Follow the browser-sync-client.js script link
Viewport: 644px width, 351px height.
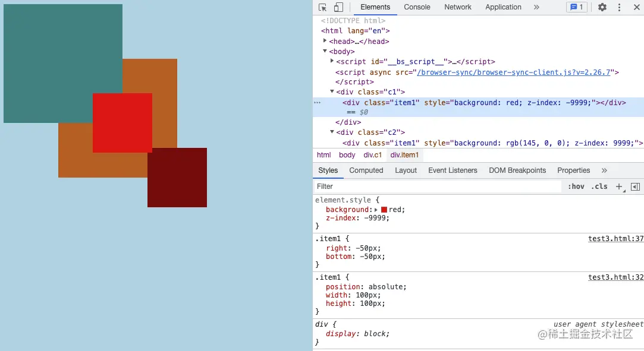click(514, 72)
